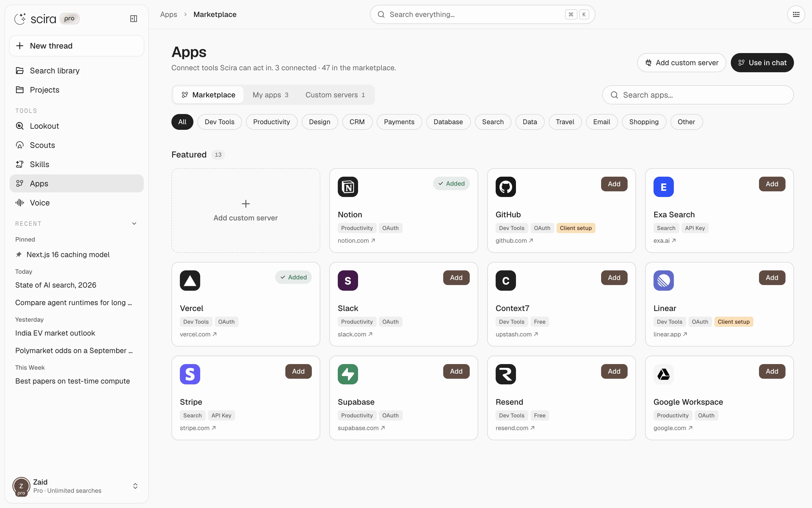Screen dimensions: 812x508
Task: Click the magnifier icon in Search everything
Action: point(381,14)
